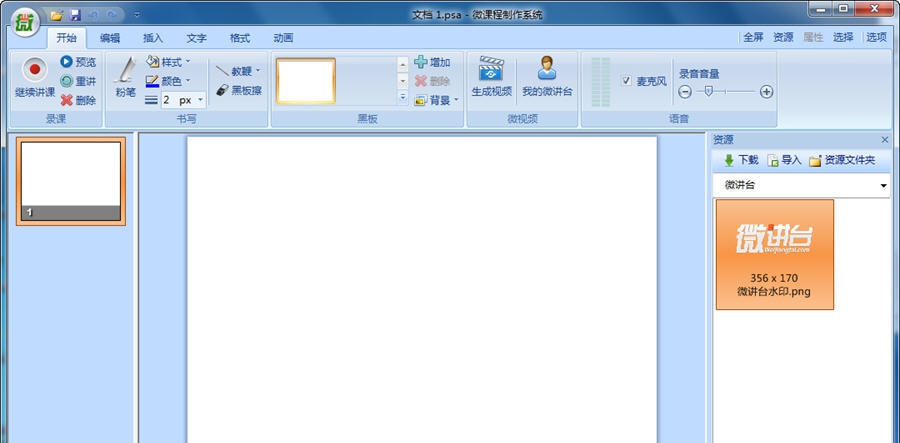Viewport: 900px width, 443px height.
Task: Open 我的微讲台 user icon
Action: point(547,76)
